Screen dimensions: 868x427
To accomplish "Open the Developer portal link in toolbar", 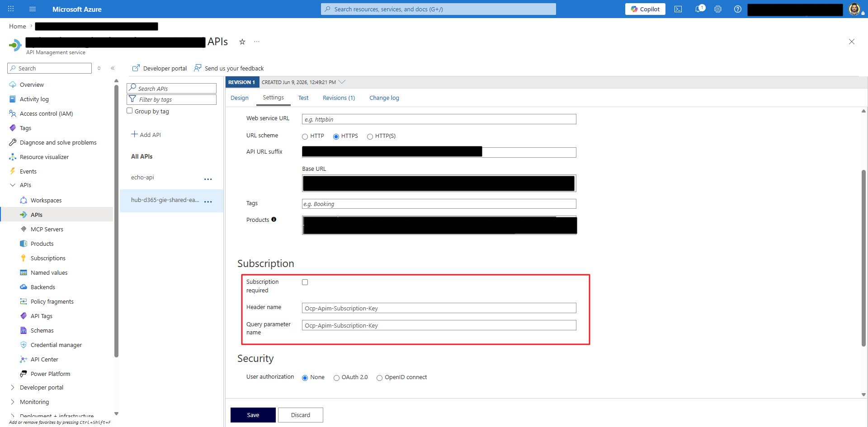I will [x=160, y=68].
